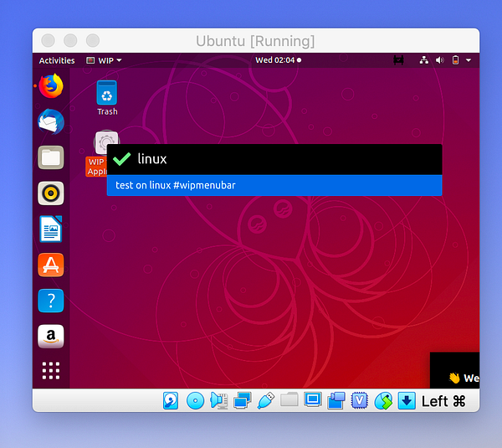The height and width of the screenshot is (448, 502).
Task: Click VirtualBox network adapters icon
Action: pyautogui.click(x=243, y=400)
